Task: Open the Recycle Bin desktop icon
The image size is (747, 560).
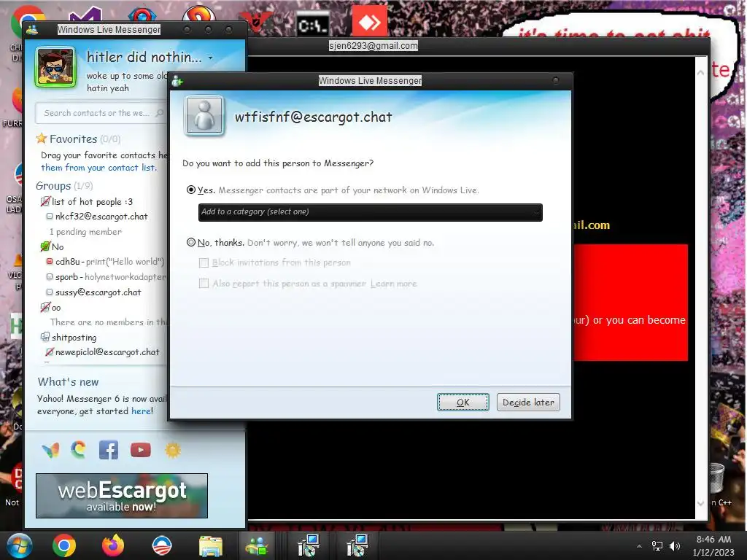Action: point(718,478)
